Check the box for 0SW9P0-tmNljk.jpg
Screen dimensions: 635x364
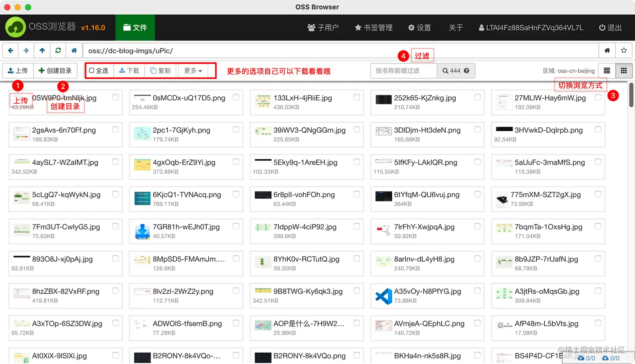click(115, 97)
